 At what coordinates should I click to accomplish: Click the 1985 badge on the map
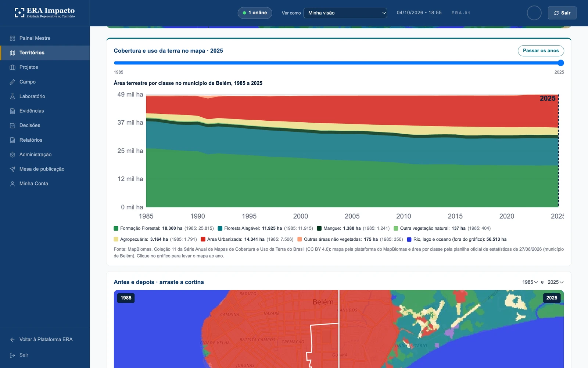click(x=126, y=298)
